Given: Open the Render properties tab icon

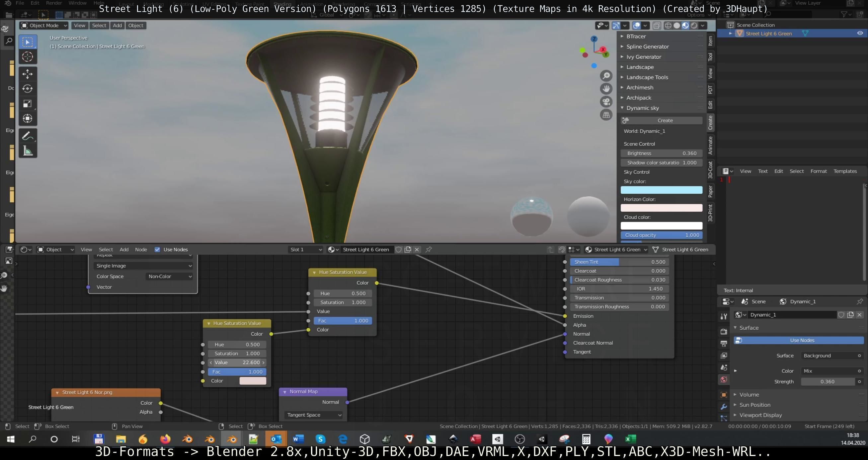Looking at the screenshot, I should tap(724, 331).
